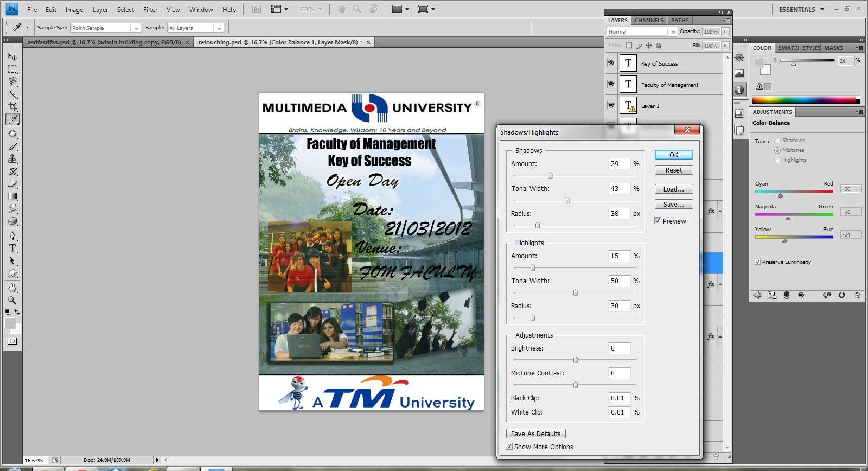Screen dimensions: 868x471
Task: Open the Screen Mode dropdown
Action: pyautogui.click(x=426, y=9)
